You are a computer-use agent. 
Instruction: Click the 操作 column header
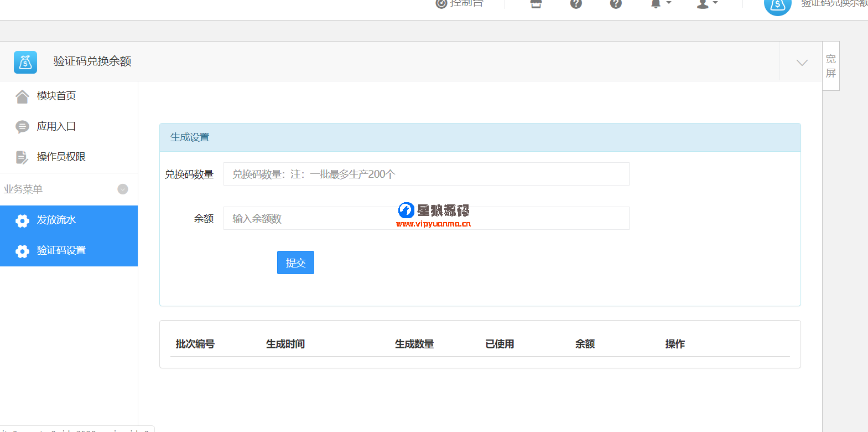pos(675,344)
